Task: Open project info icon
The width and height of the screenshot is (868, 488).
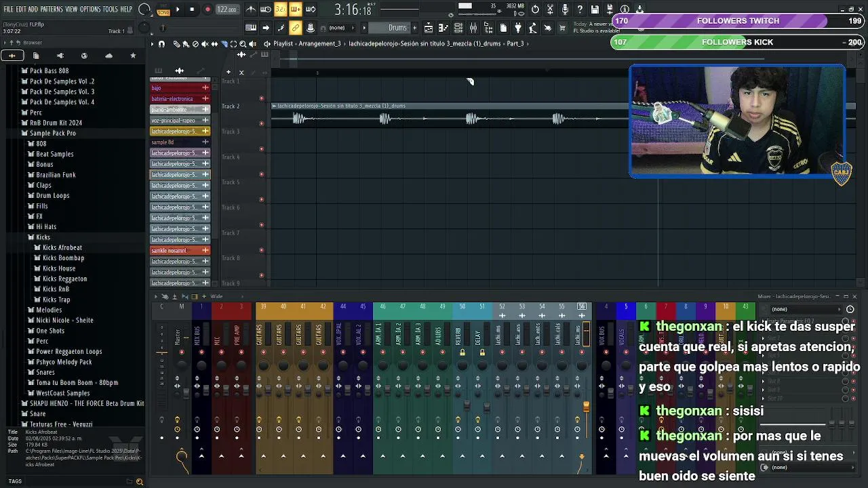Action: click(625, 9)
